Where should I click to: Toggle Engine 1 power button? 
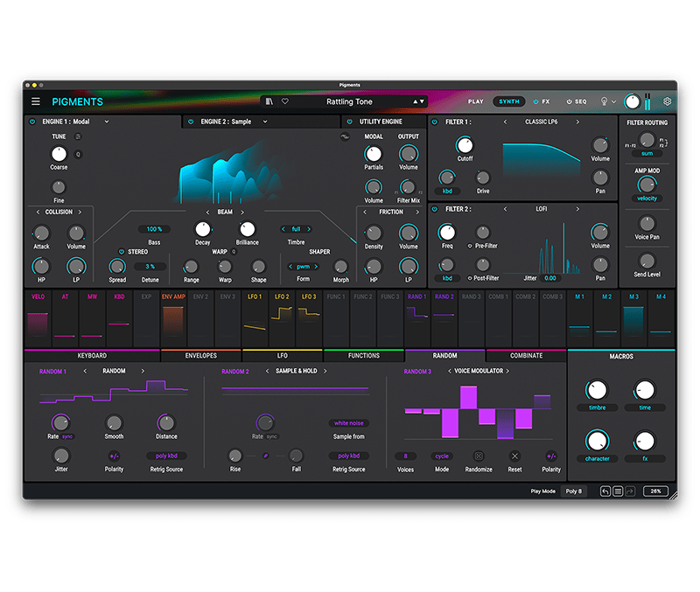coord(32,122)
